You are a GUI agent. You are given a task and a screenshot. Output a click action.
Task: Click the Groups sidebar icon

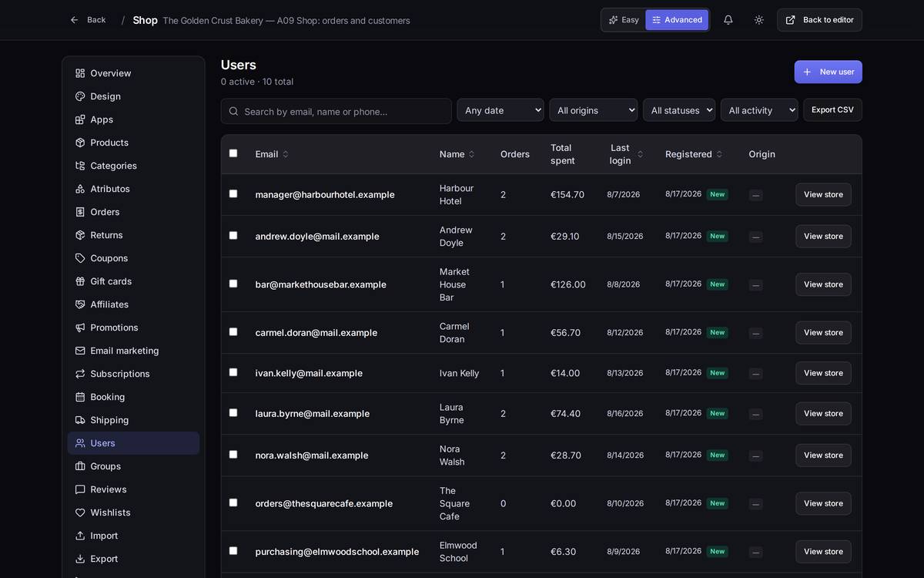[x=80, y=466]
